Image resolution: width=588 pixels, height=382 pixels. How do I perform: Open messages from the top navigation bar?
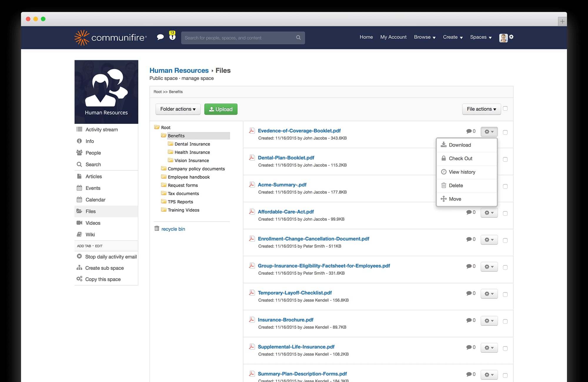coord(161,37)
